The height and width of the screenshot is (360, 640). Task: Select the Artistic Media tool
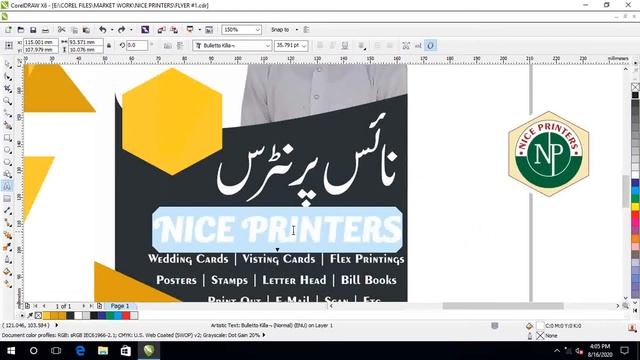pyautogui.click(x=7, y=125)
